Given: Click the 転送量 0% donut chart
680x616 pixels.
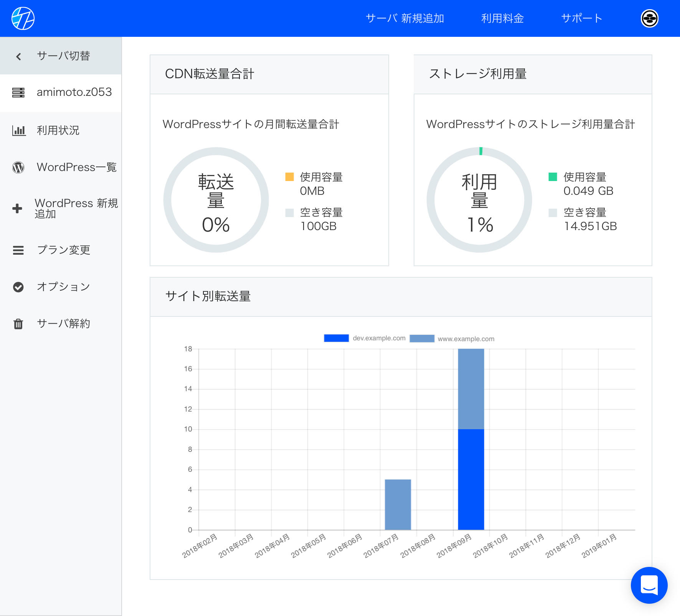Looking at the screenshot, I should (216, 200).
